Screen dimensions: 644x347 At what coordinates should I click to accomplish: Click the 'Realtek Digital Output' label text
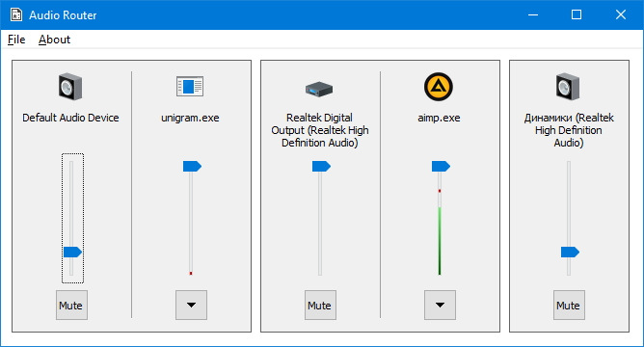click(319, 130)
